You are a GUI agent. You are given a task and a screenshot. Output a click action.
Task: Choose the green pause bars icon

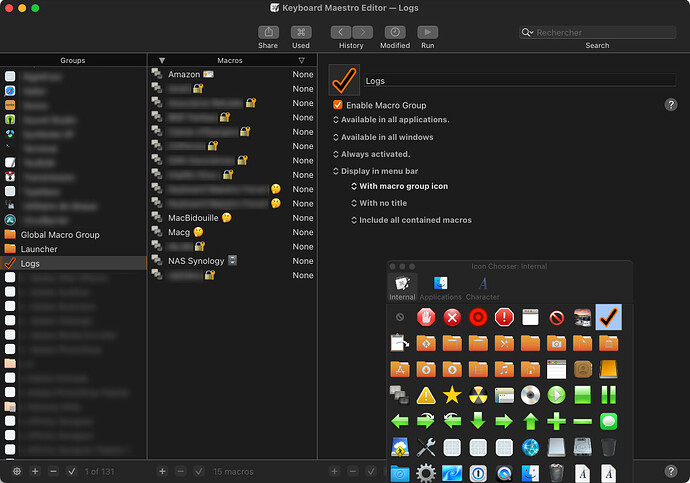609,395
